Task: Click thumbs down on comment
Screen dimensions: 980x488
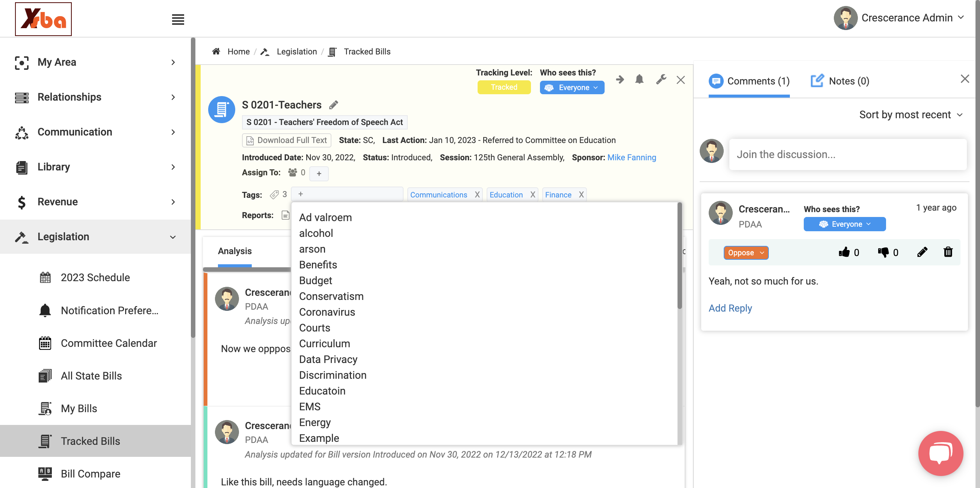Action: point(883,252)
